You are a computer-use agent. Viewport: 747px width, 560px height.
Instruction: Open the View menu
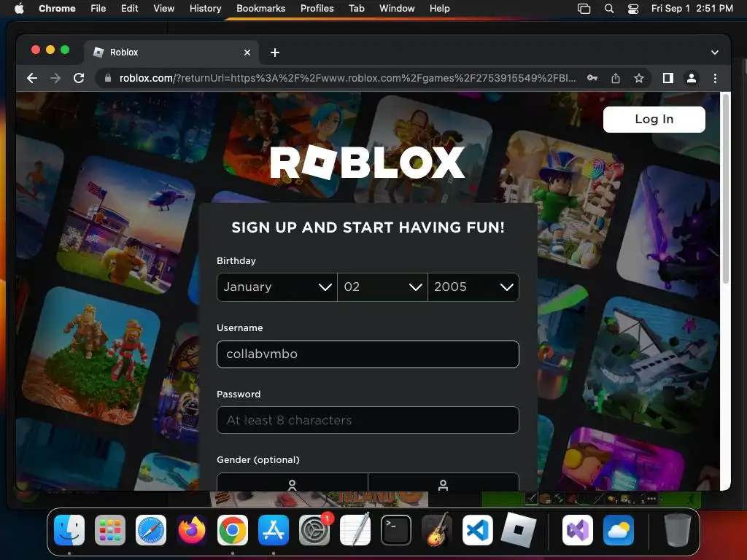coord(164,8)
